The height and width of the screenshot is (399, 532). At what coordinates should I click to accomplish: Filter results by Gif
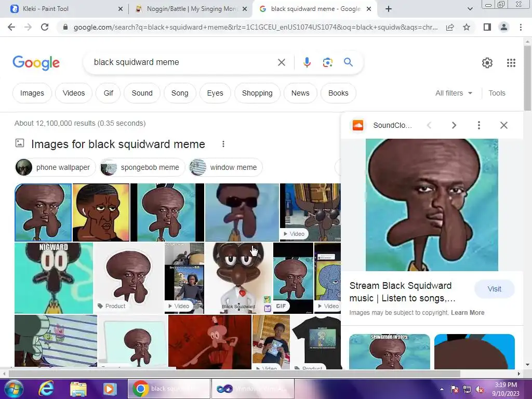click(108, 93)
